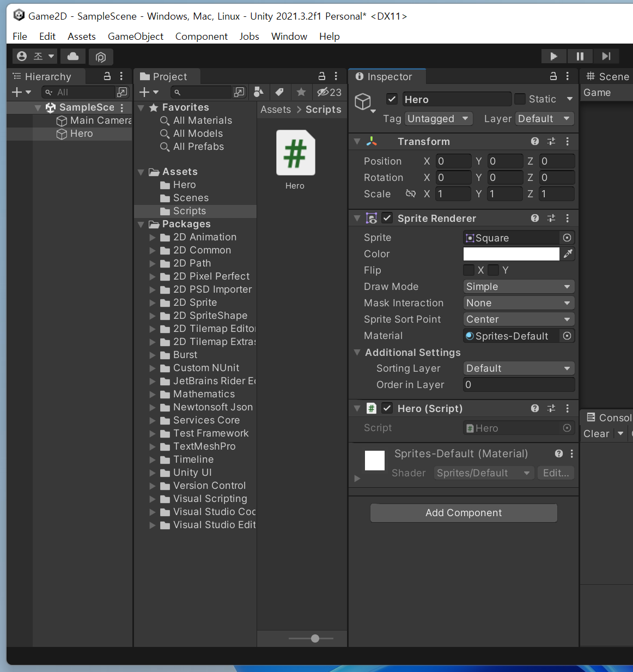Click the Hierarchy create plus button
The image size is (633, 672).
point(21,92)
